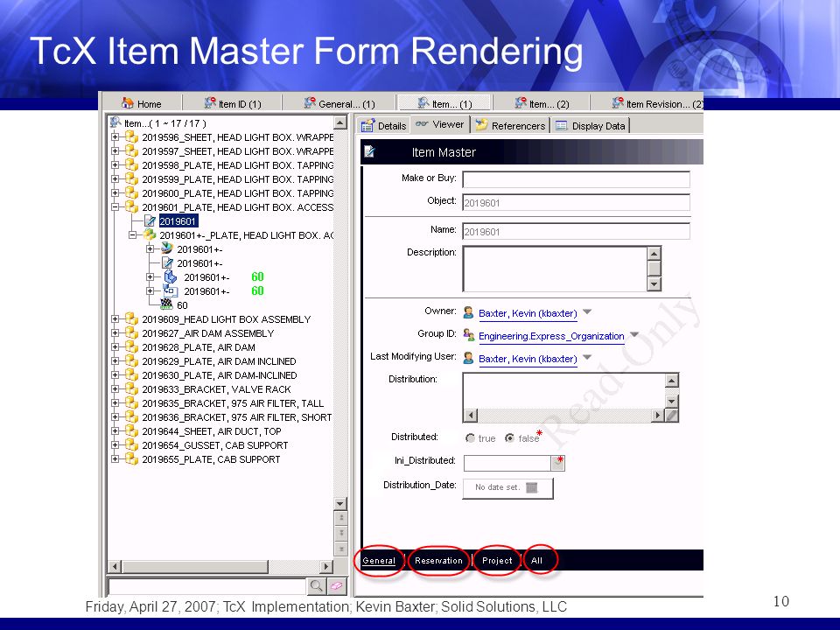Open the Ini_Distributed dropdown
Viewport: 840px width, 630px height.
557,463
